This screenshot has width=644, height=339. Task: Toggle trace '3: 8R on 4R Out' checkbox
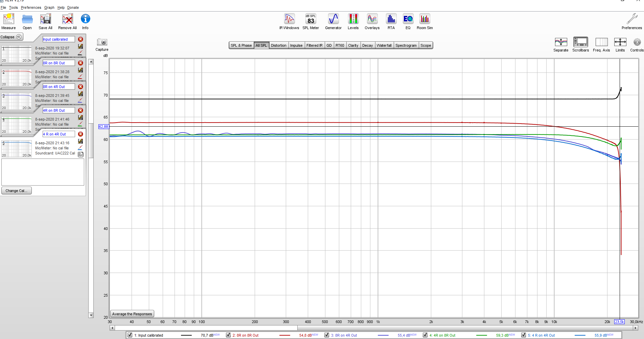point(327,335)
